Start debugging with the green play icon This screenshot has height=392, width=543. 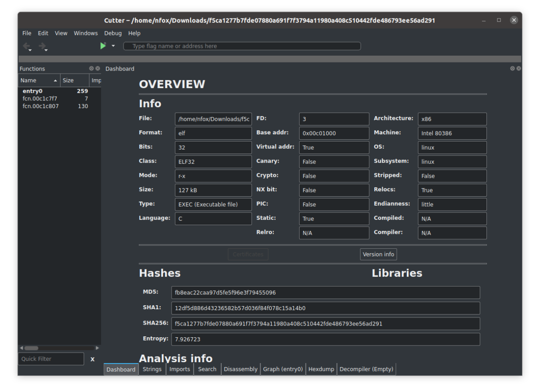pyautogui.click(x=102, y=45)
